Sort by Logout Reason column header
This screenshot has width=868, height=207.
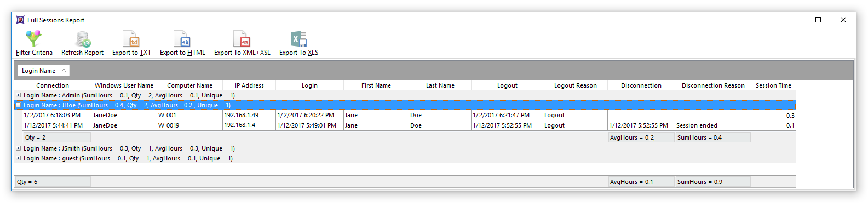pyautogui.click(x=575, y=85)
